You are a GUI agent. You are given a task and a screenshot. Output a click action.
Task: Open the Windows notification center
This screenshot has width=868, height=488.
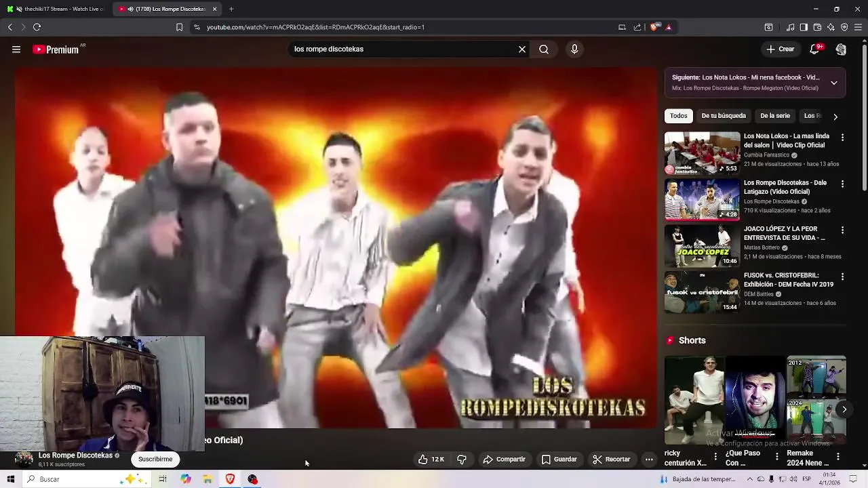(852, 479)
